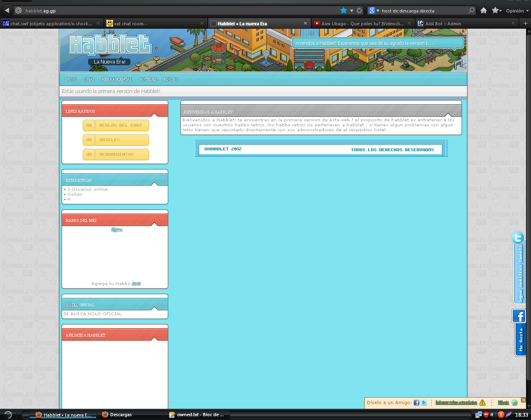The width and height of the screenshot is (531, 420).
Task: Click the volume speaker tray icon
Action: 493,415
